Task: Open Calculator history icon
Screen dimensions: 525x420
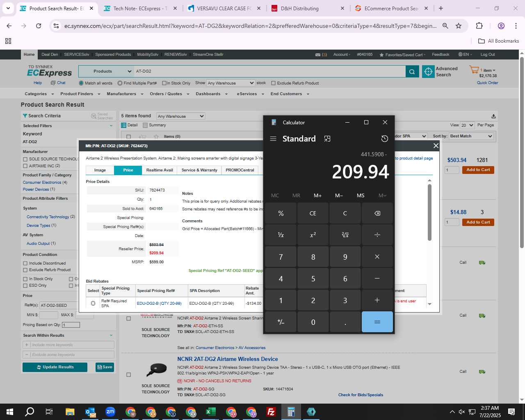Action: point(384,139)
